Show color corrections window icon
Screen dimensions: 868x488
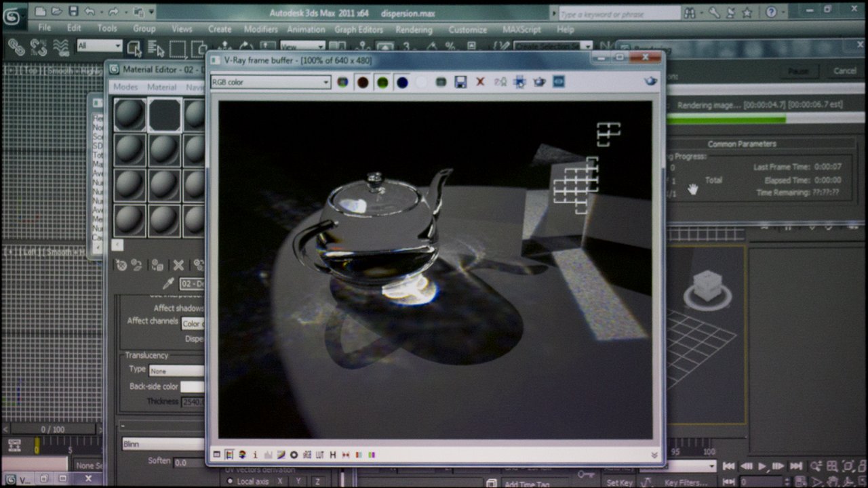pos(217,455)
